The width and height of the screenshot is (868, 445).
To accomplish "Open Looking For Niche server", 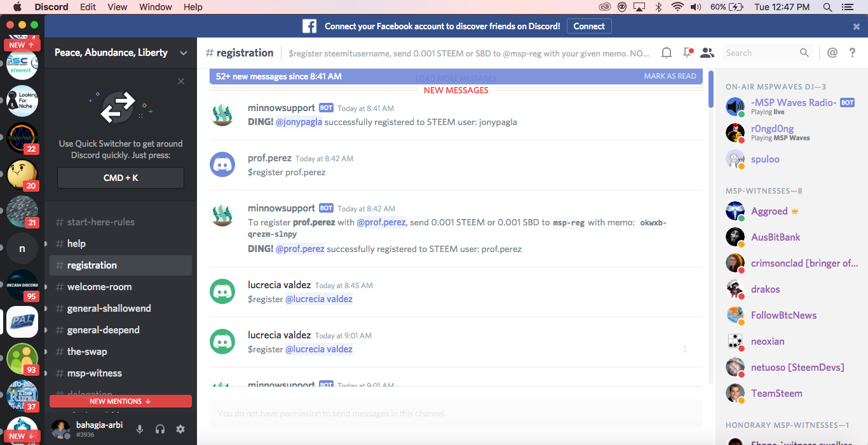I will click(22, 101).
